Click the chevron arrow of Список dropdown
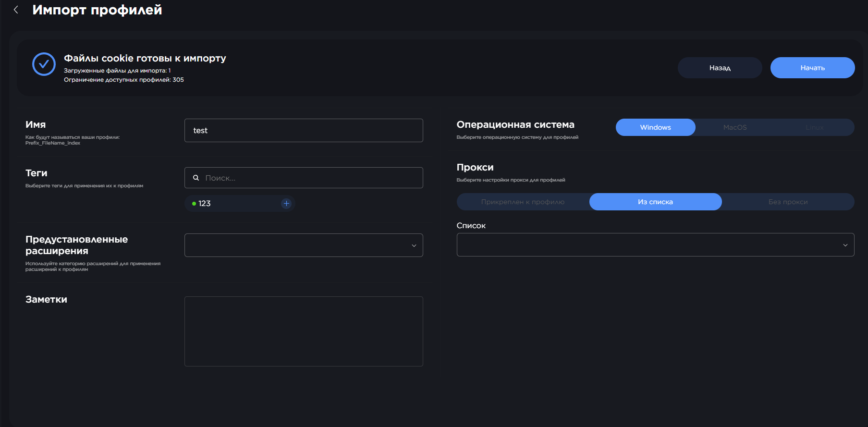This screenshot has height=427, width=868. [845, 245]
